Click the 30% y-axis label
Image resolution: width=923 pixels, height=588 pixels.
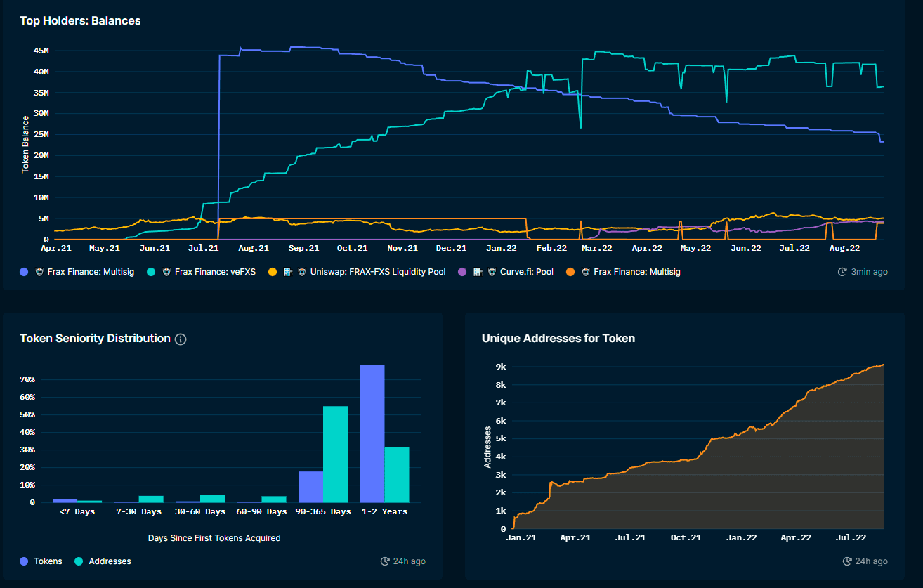click(27, 450)
